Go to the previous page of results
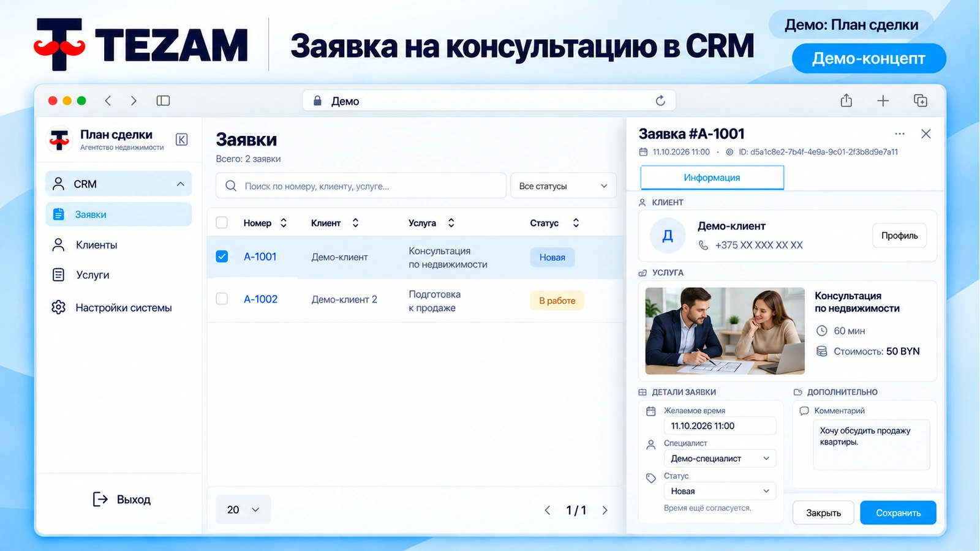Image resolution: width=980 pixels, height=551 pixels. point(548,510)
